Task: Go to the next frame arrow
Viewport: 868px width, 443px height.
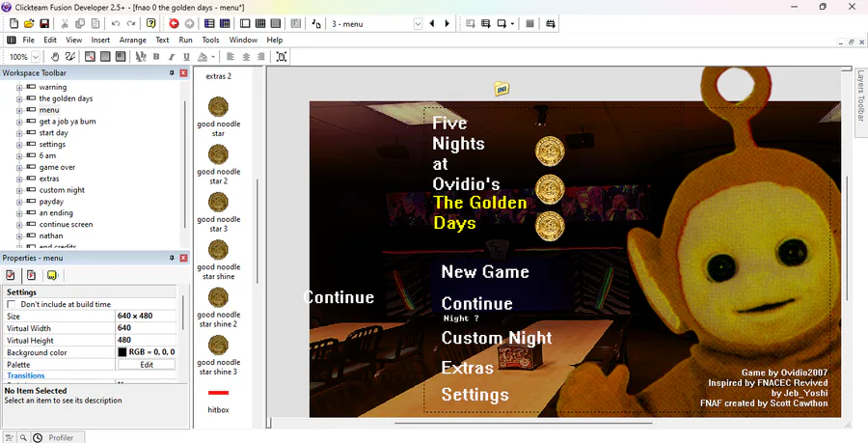Action: (x=447, y=24)
